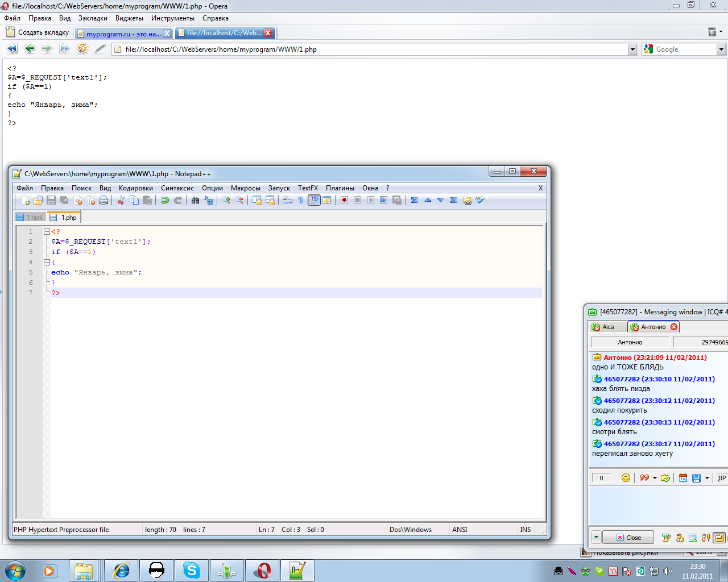Close the Антонио chat tab

674,327
